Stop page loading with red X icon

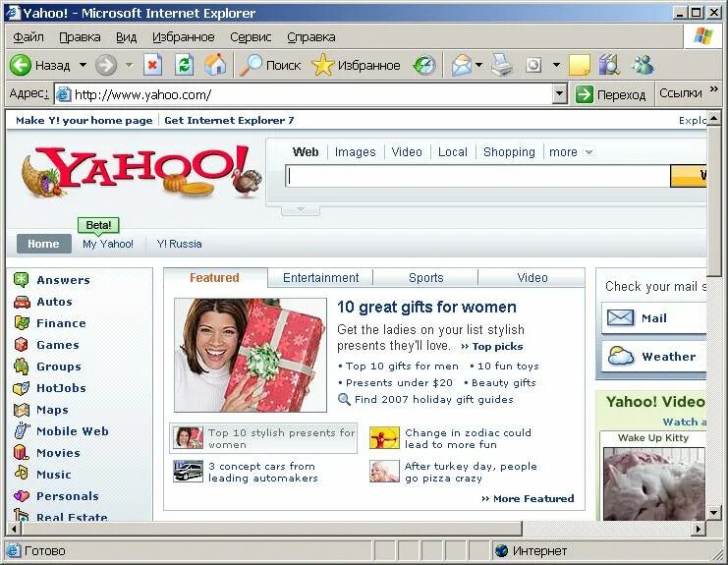point(152,65)
